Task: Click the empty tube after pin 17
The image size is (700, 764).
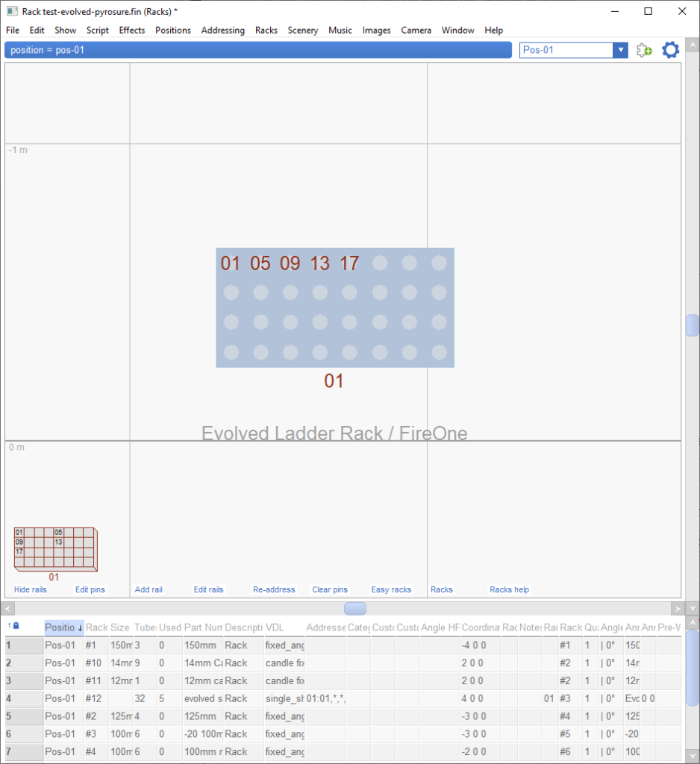Action: (380, 263)
